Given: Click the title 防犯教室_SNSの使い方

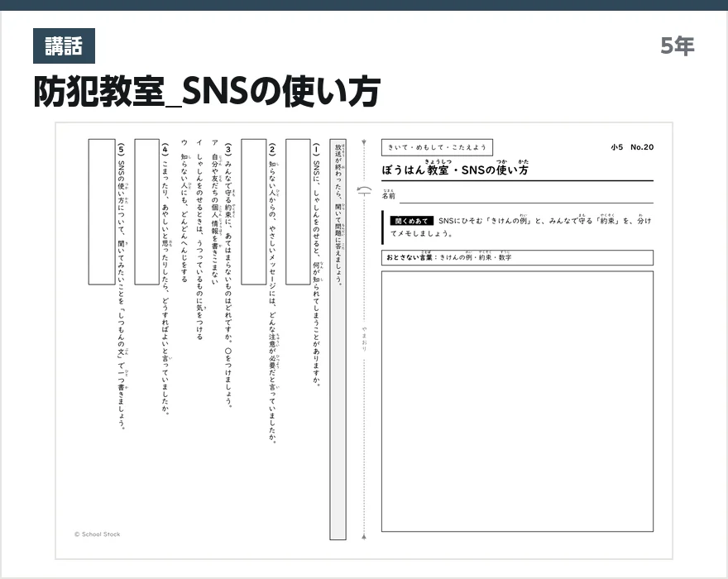Looking at the screenshot, I should (207, 92).
